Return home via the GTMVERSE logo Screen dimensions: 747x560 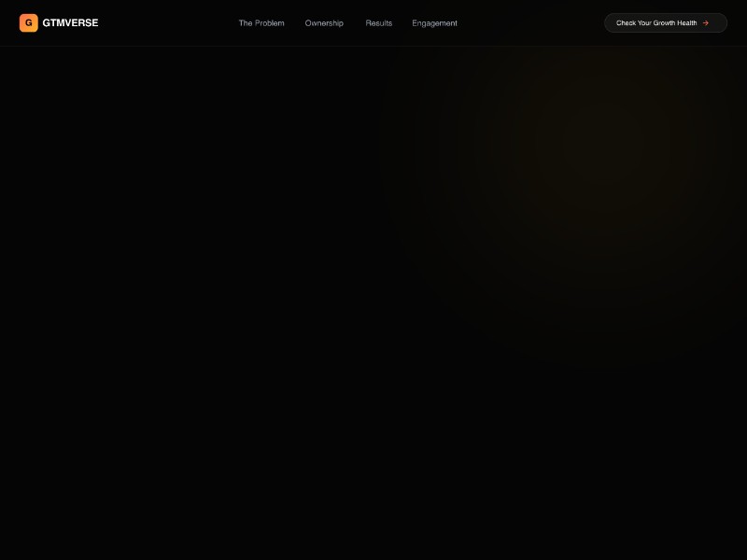click(59, 22)
